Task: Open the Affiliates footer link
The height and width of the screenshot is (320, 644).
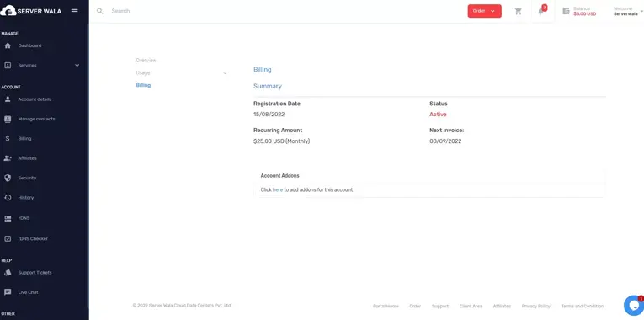Action: 502,306
